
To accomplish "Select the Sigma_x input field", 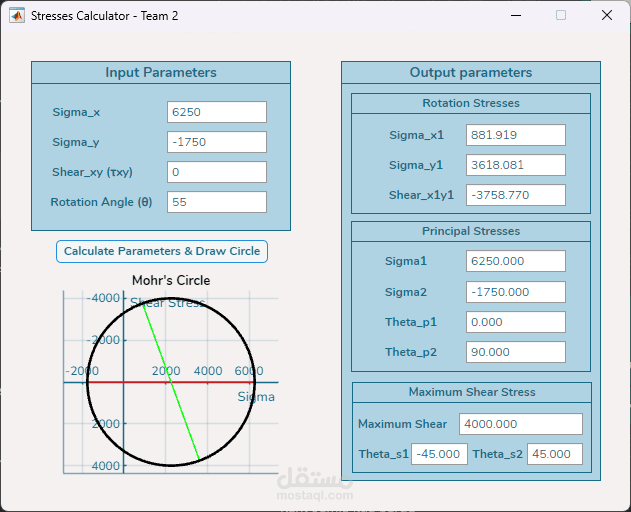I will 217,112.
